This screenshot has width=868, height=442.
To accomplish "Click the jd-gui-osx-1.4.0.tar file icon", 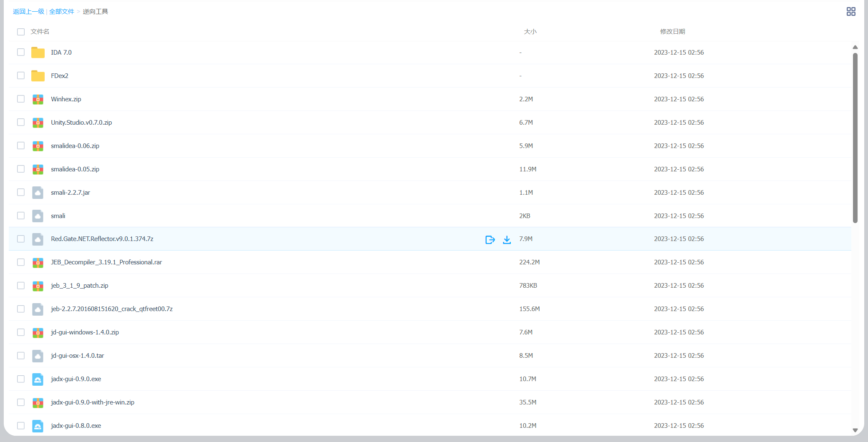I will coord(38,356).
